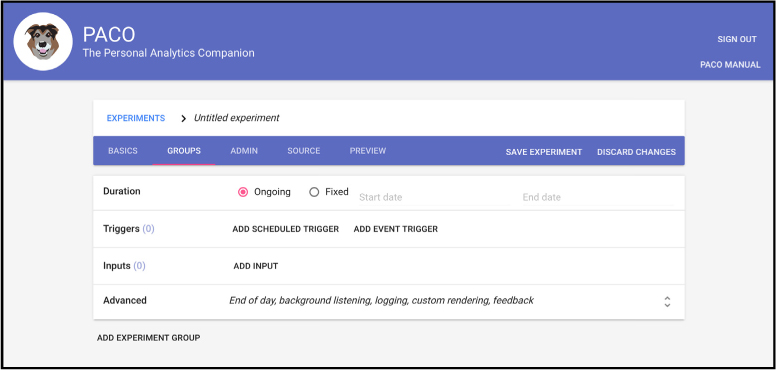Click Sign Out in the header
Viewport: 776px width, 370px height.
click(x=737, y=40)
